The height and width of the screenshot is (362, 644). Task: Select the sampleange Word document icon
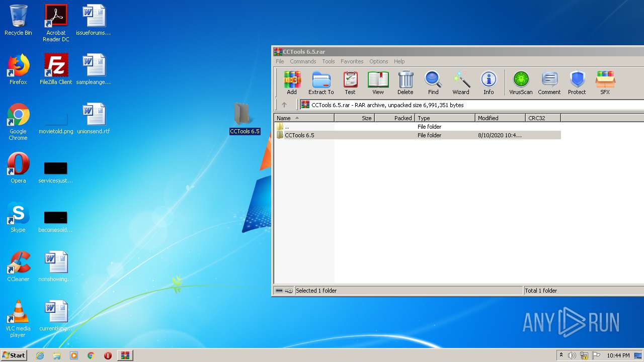94,69
